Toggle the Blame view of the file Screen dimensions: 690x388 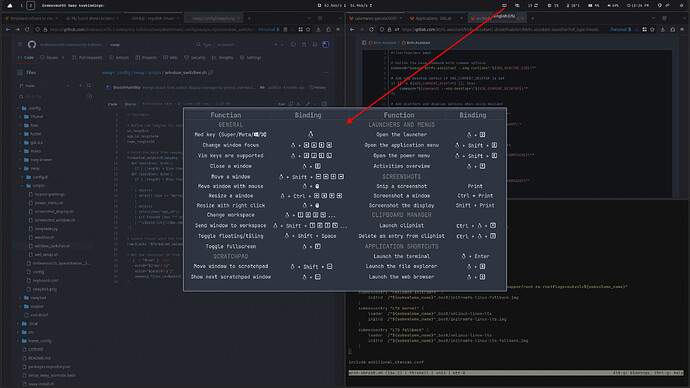click(130, 104)
